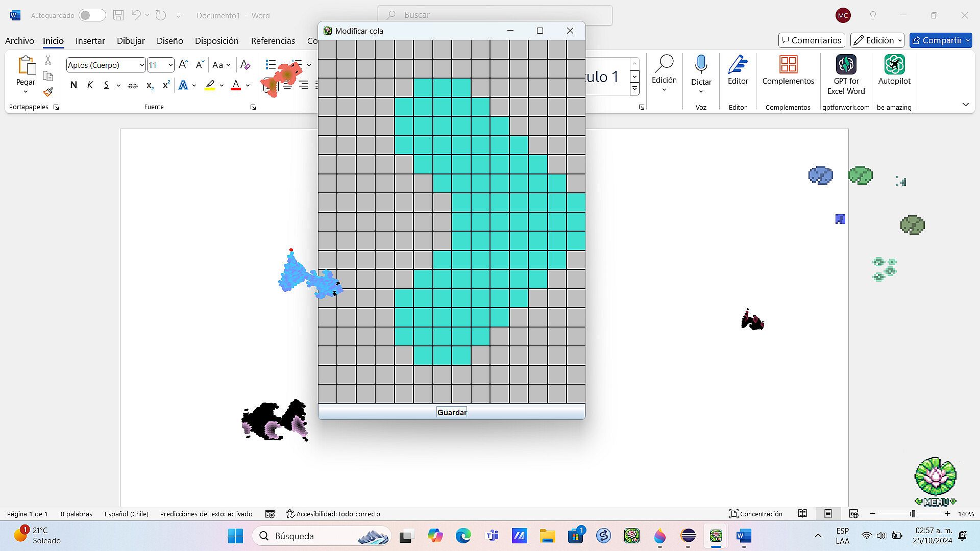This screenshot has width=980, height=551.
Task: Toggle bold formatting (N)
Action: click(73, 85)
